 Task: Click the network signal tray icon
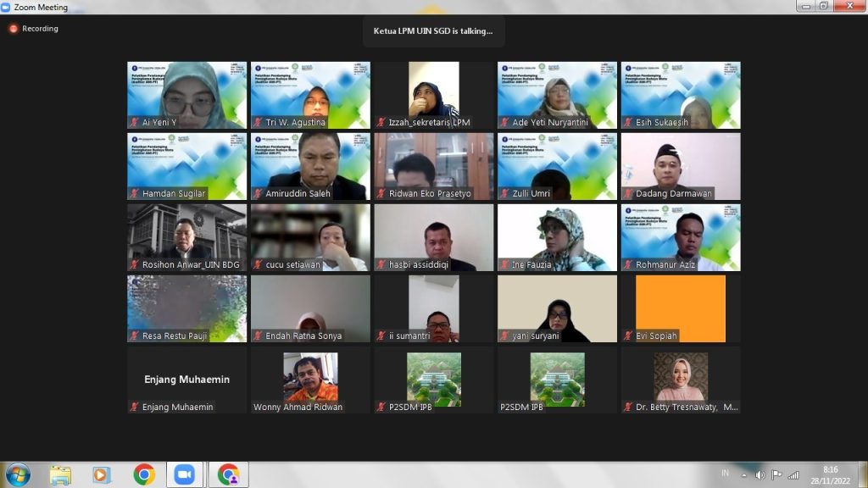click(x=793, y=474)
